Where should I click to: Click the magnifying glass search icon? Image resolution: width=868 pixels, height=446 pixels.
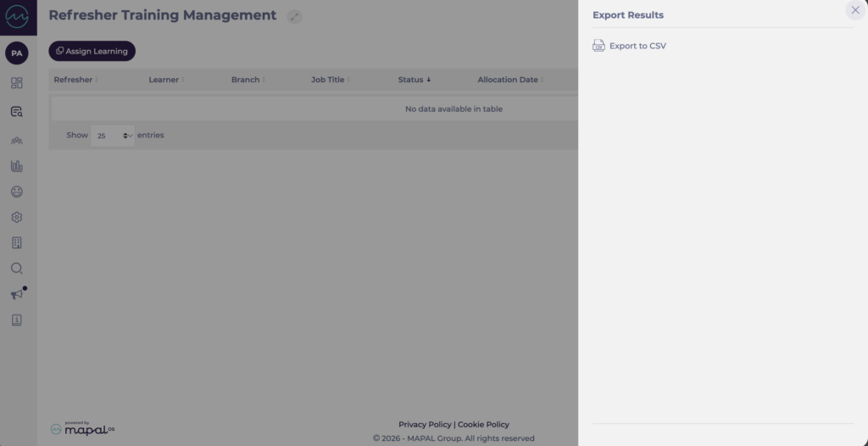click(17, 269)
